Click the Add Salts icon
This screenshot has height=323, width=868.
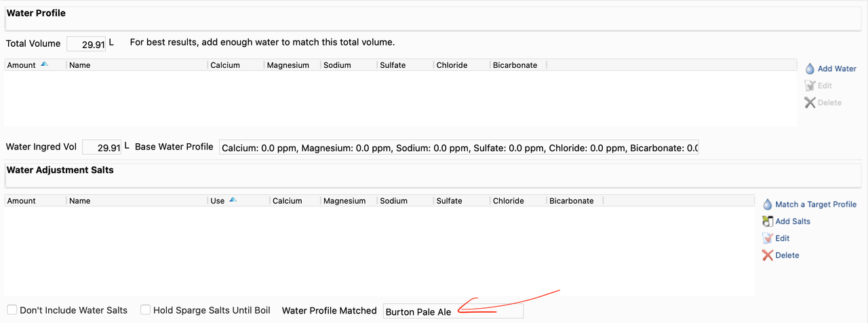coord(768,221)
